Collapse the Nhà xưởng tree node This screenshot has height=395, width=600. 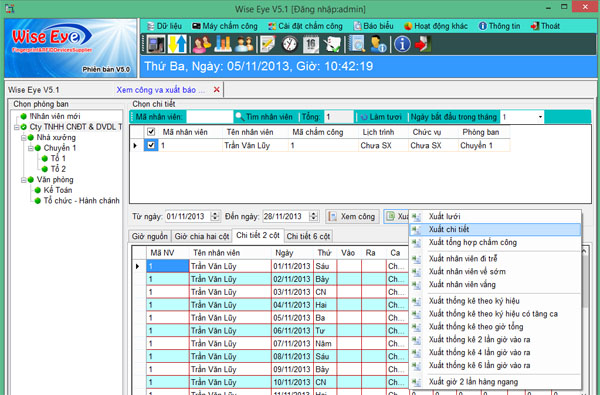[23, 137]
